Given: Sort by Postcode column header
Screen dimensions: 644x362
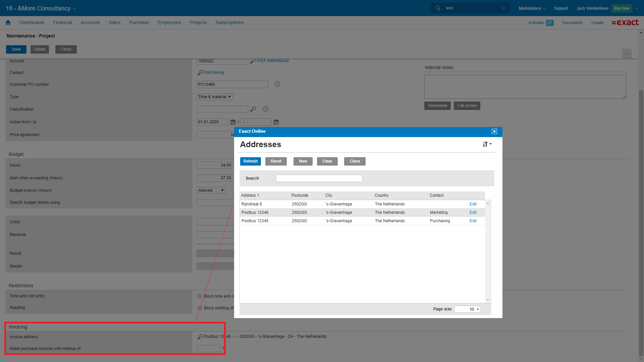Looking at the screenshot, I should pos(300,195).
